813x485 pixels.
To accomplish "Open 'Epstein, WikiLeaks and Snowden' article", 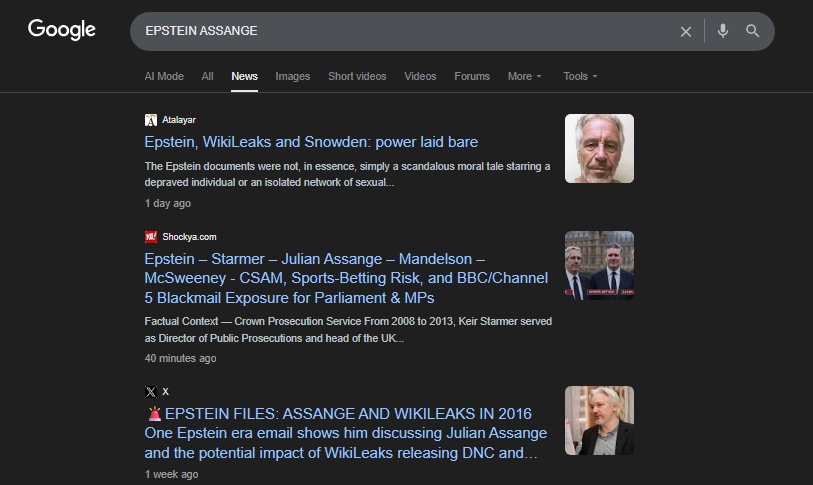I will click(x=311, y=142).
